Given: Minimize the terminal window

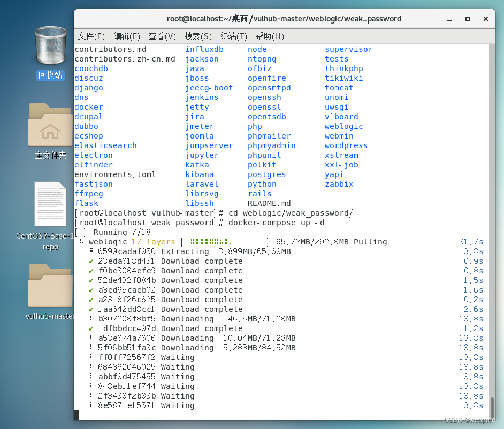Looking at the screenshot, I should point(449,19).
